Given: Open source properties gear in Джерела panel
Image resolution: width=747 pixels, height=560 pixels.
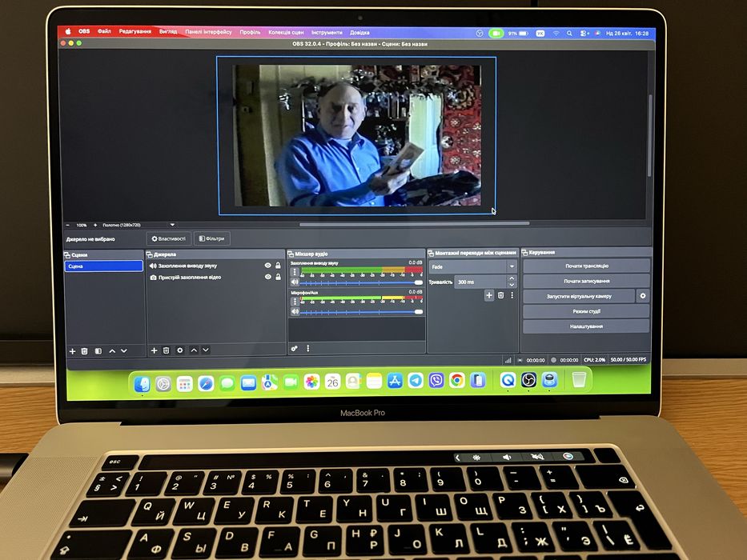Looking at the screenshot, I should click(180, 350).
